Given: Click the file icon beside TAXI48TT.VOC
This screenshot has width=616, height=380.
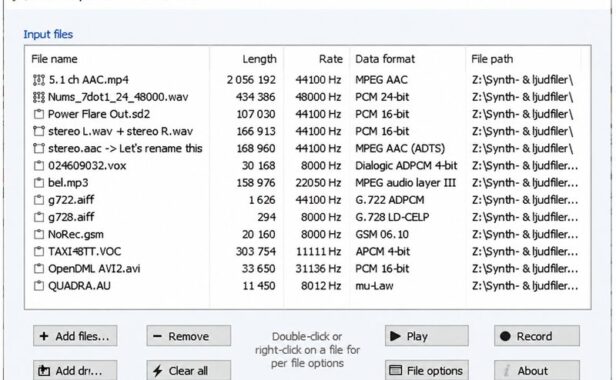Looking at the screenshot, I should 38,251.
